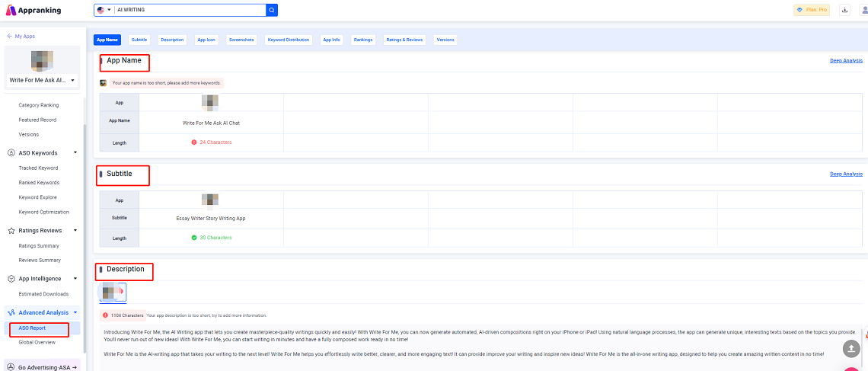Click the app-name-too-short tip icon
Viewport: 868px width, 371px height.
coord(103,83)
